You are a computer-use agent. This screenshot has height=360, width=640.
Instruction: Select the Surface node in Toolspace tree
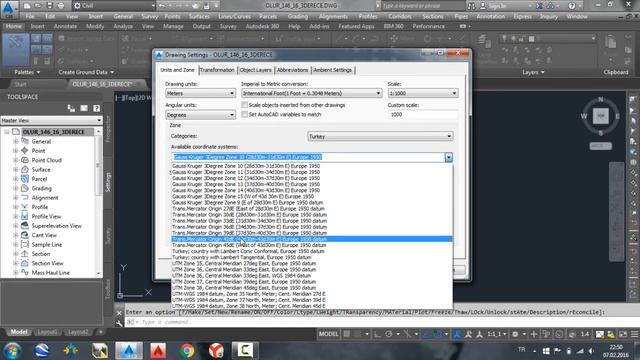(41, 169)
